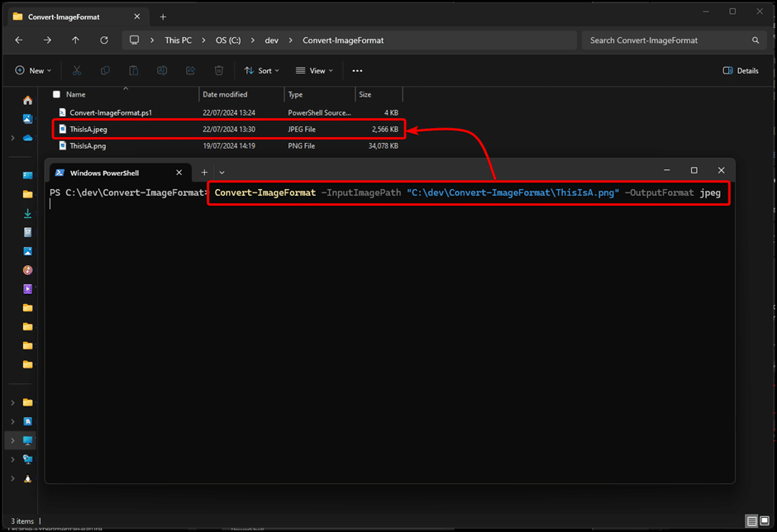Open Desktop shortcut in the sidebar
The image size is (777, 532).
point(28,175)
